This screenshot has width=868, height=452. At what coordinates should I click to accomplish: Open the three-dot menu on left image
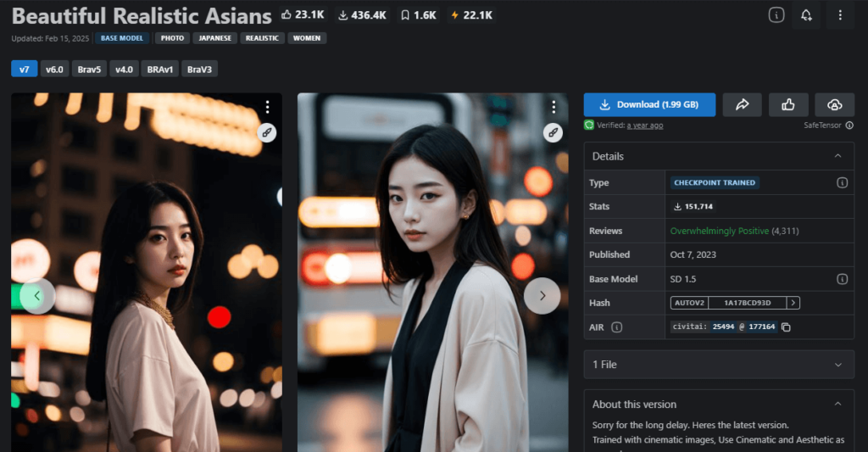(x=267, y=107)
